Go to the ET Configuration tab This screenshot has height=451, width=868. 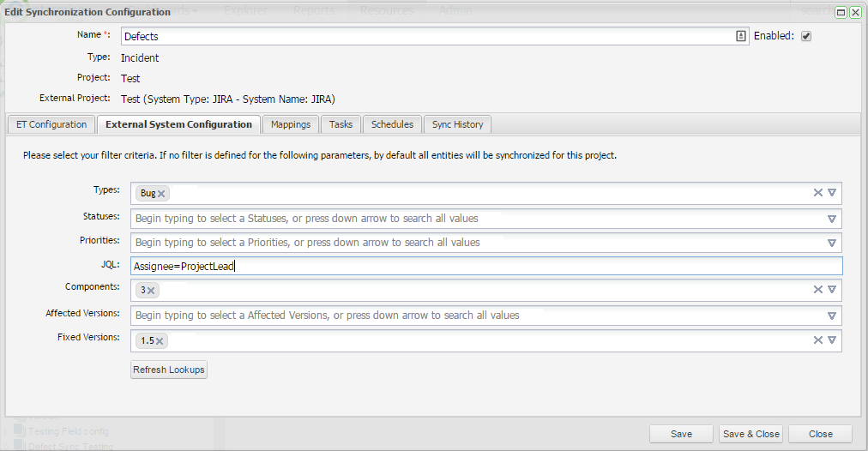[51, 124]
